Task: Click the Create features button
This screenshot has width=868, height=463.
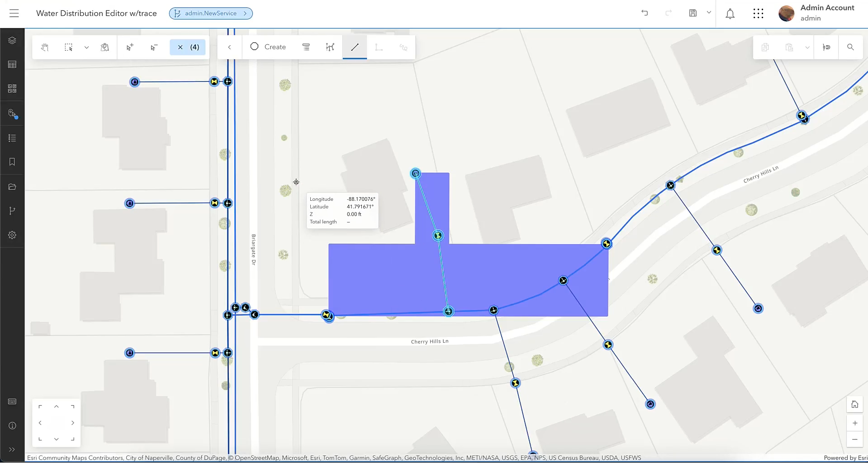Action: pyautogui.click(x=268, y=47)
